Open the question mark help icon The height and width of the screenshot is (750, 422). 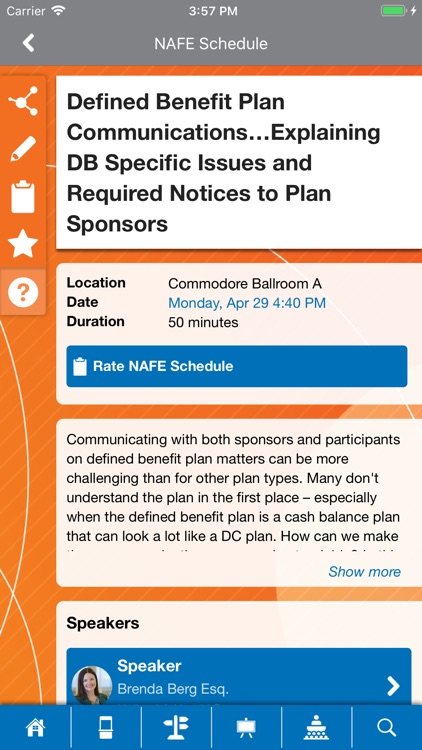[23, 292]
